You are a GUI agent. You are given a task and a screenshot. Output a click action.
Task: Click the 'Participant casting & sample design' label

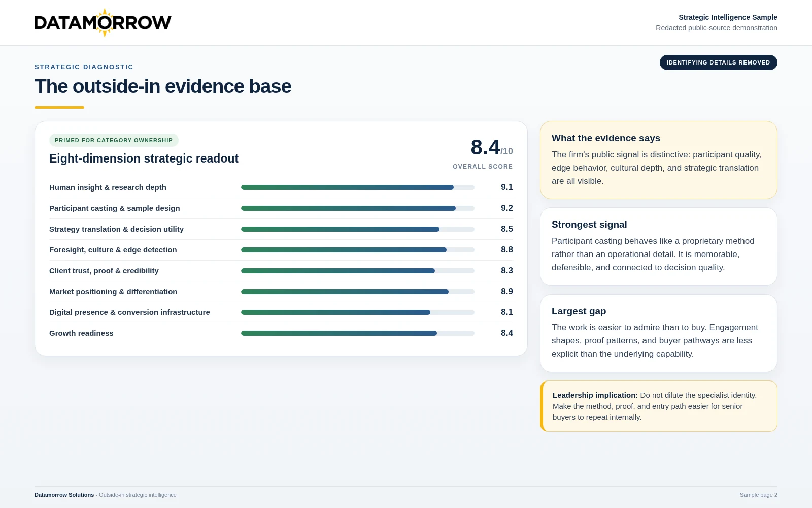tap(115, 208)
